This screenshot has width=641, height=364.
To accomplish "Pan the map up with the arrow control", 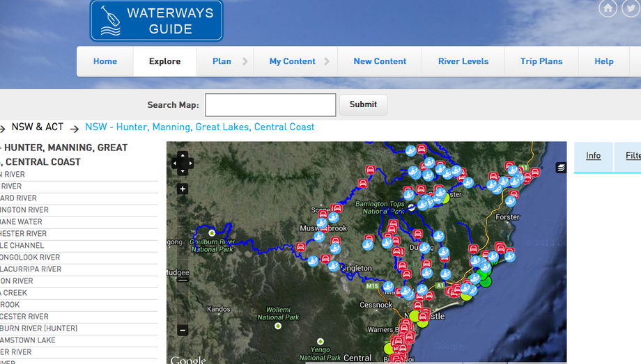I will tap(183, 155).
